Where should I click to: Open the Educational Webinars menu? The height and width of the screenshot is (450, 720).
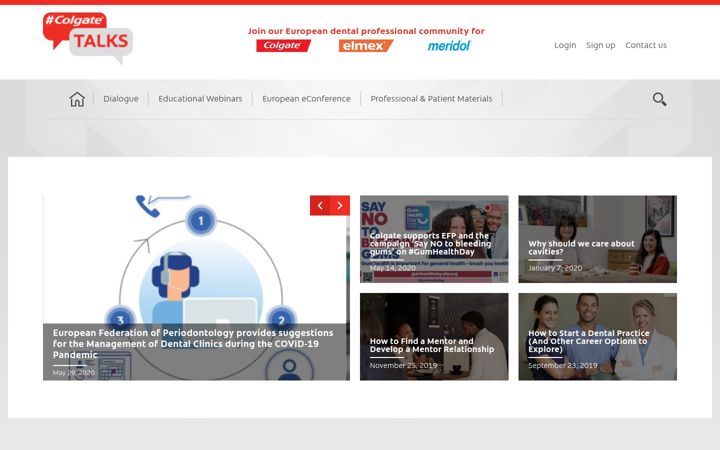click(x=200, y=99)
